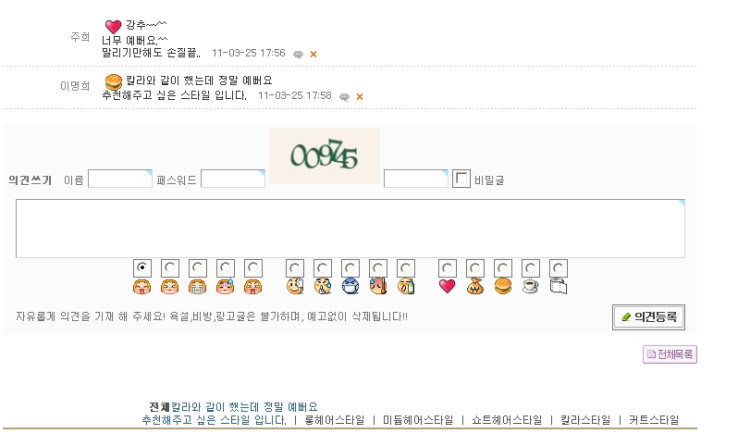The image size is (750, 434).
Task: Click the hamburger emoticon in the emoticon row
Action: click(x=503, y=286)
